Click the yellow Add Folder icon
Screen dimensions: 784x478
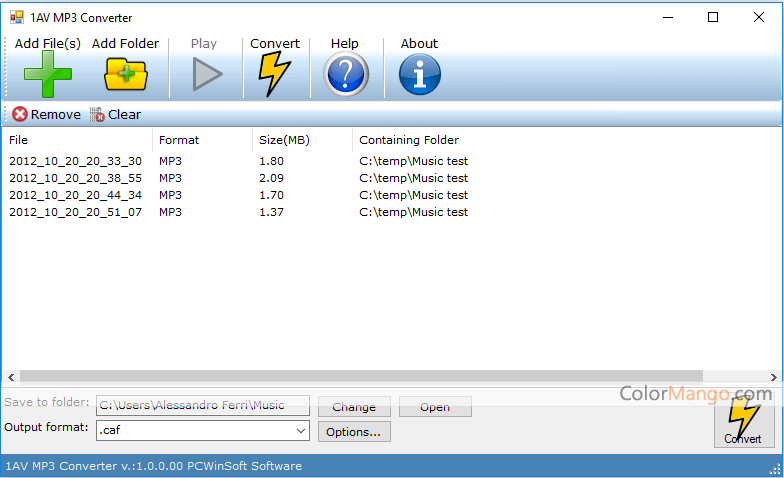coord(126,74)
